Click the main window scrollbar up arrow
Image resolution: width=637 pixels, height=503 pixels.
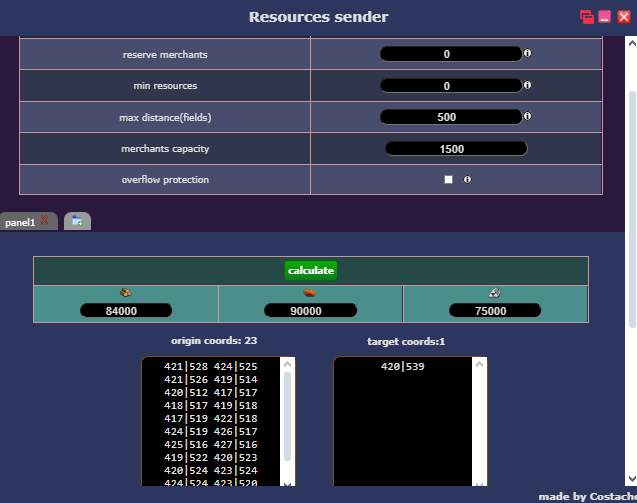[x=632, y=43]
